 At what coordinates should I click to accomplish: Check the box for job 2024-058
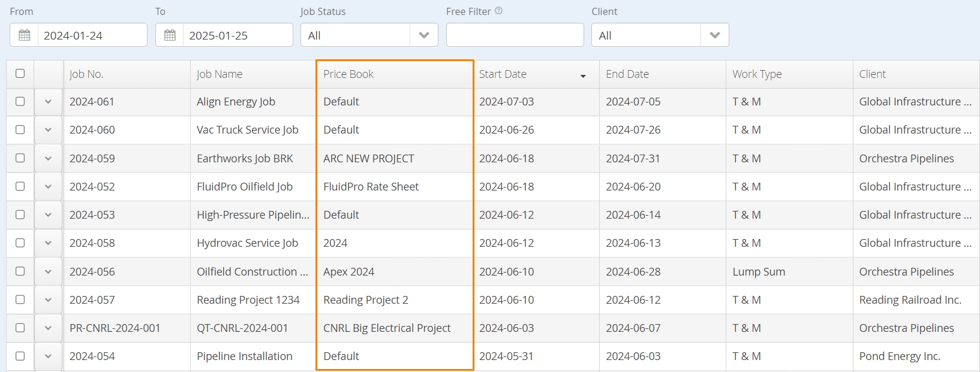[x=20, y=243]
